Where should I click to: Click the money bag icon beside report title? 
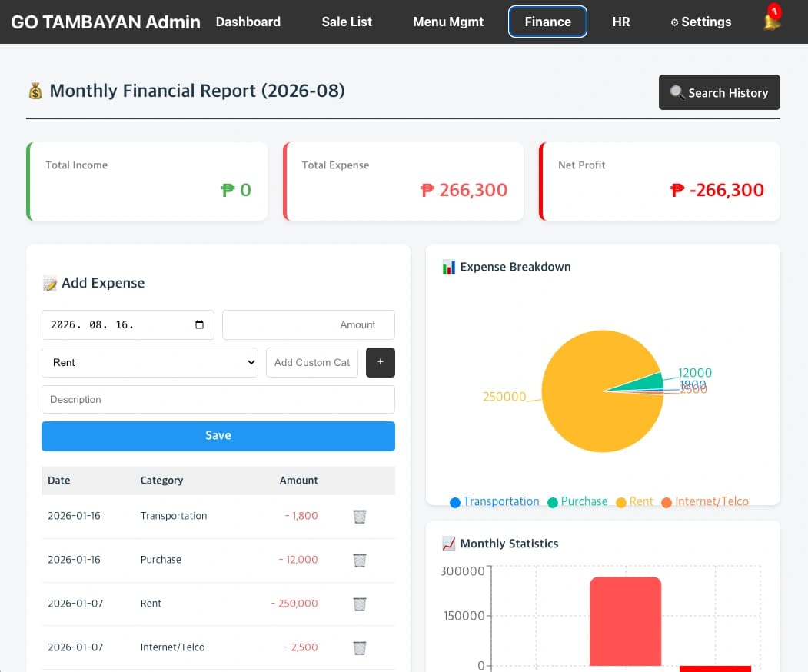(35, 91)
